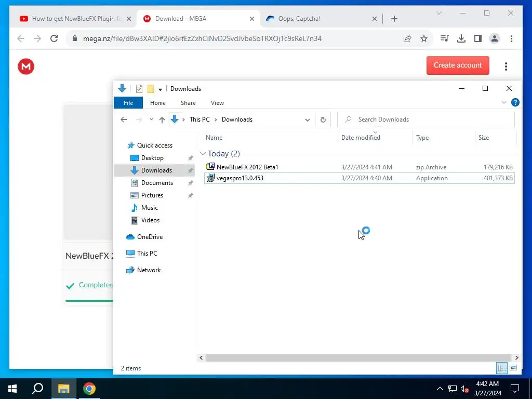Open the File menu in Explorer
Viewport: 532px width, 399px height.
(128, 103)
